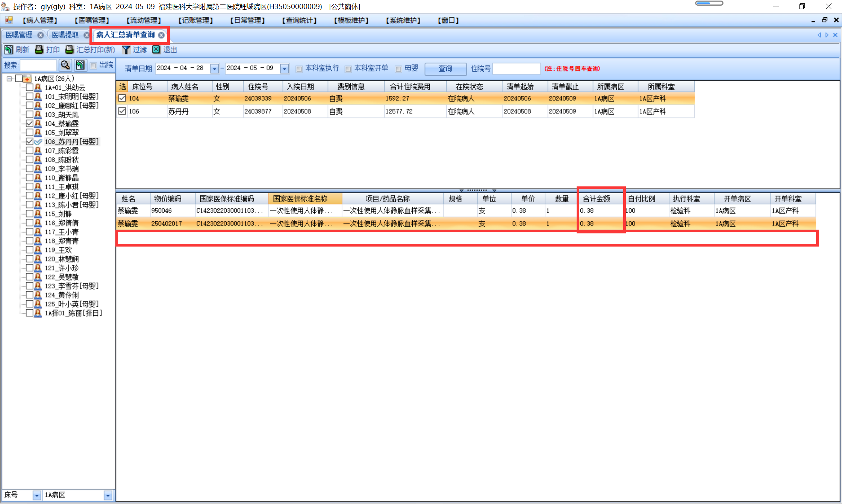Open the 【医嘱管理】 menu

tap(92, 20)
